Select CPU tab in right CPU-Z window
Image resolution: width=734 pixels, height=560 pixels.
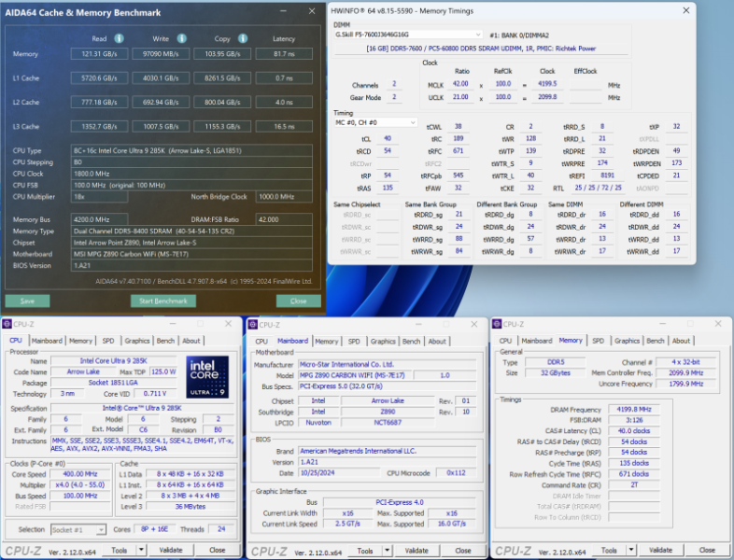pyautogui.click(x=505, y=341)
